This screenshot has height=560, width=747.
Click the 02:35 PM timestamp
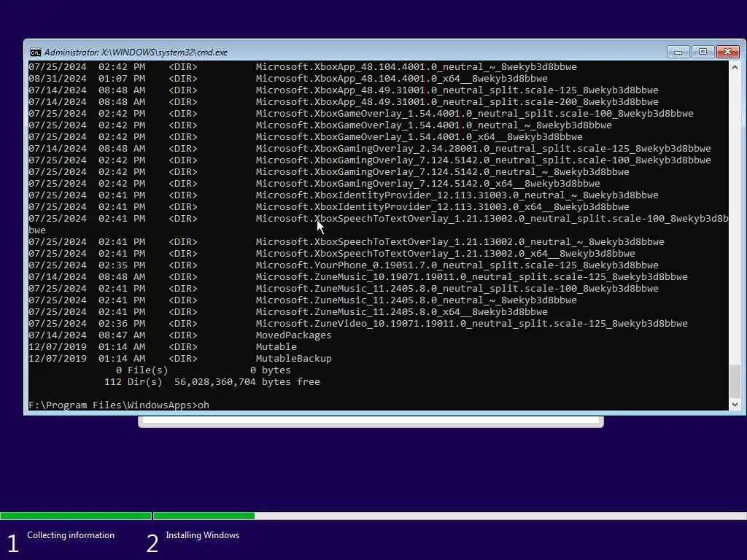click(x=122, y=265)
